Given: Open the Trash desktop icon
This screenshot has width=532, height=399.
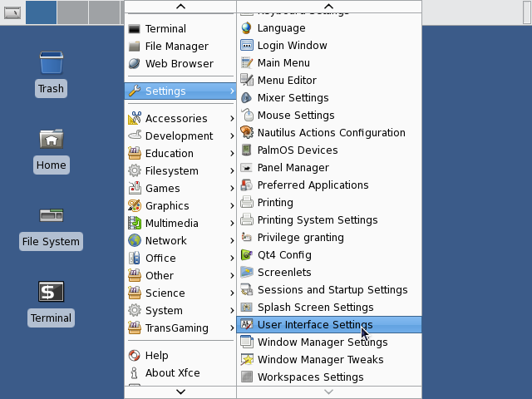Looking at the screenshot, I should pyautogui.click(x=51, y=63).
